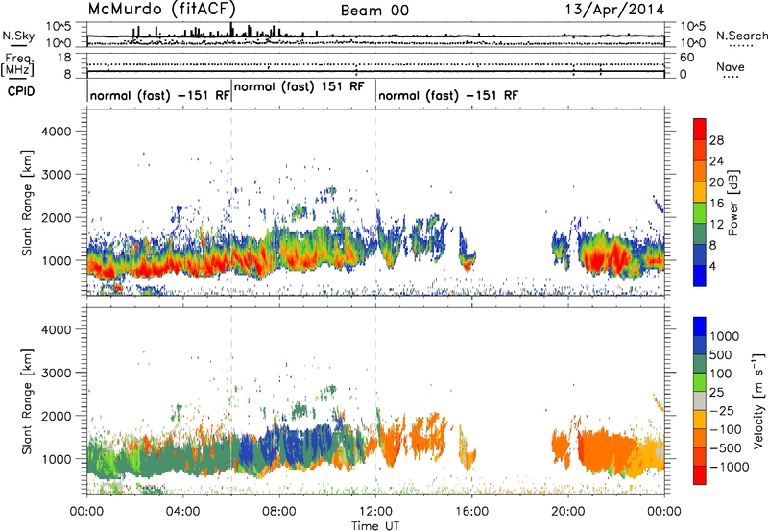The image size is (768, 532).
Task: Click the '-1000' tick on the Velocity colorbar
Action: [x=729, y=467]
